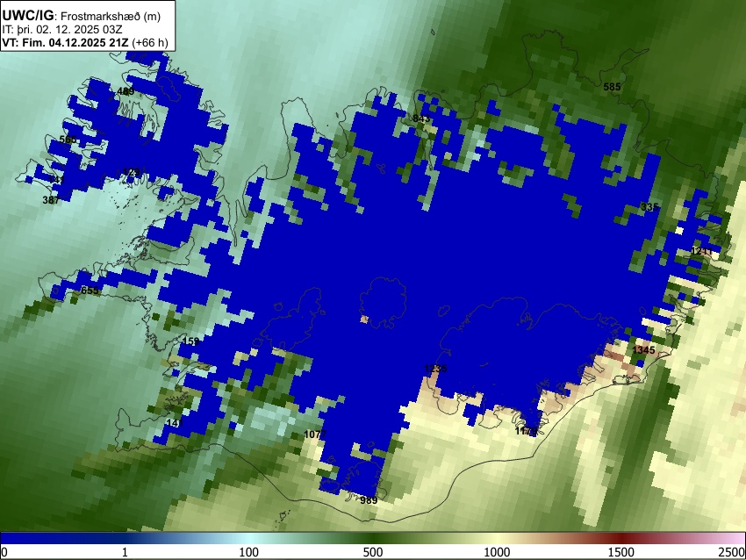
Task: Pick the dark green 500 section of the color bar
Action: coord(373,538)
